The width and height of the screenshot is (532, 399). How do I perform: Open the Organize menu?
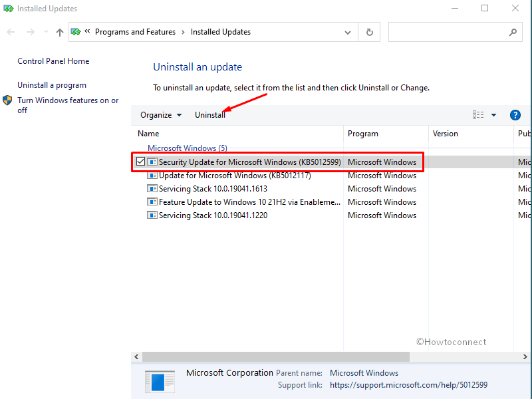(161, 115)
